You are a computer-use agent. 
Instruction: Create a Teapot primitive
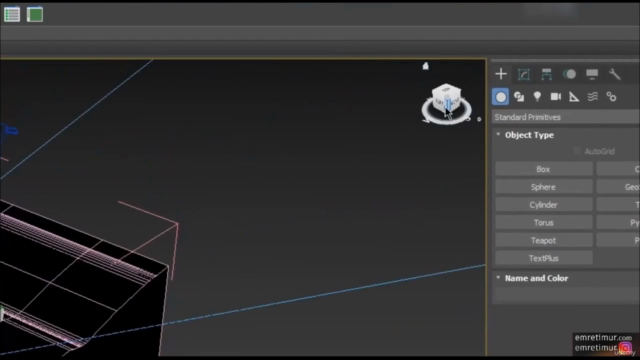[x=544, y=240]
